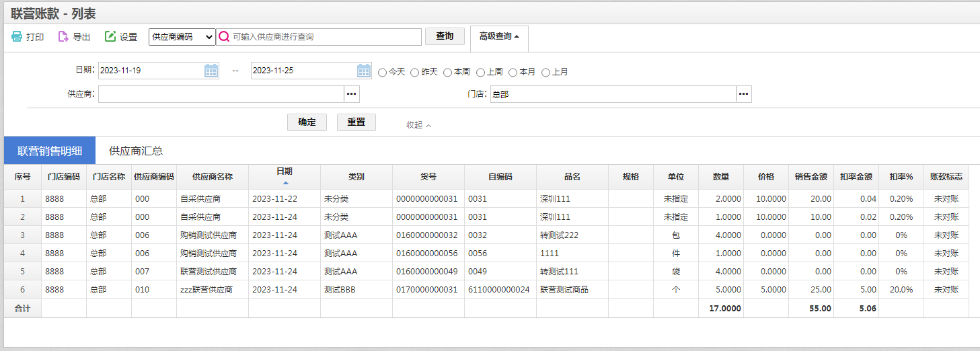Click the 门店名称 column header
980x351 pixels.
pyautogui.click(x=109, y=177)
